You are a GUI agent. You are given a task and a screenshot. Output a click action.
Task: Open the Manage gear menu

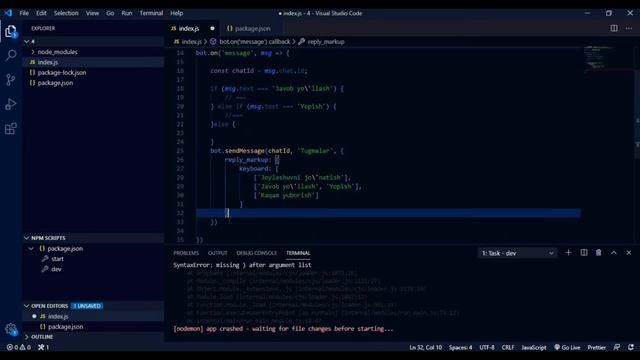(x=11, y=329)
